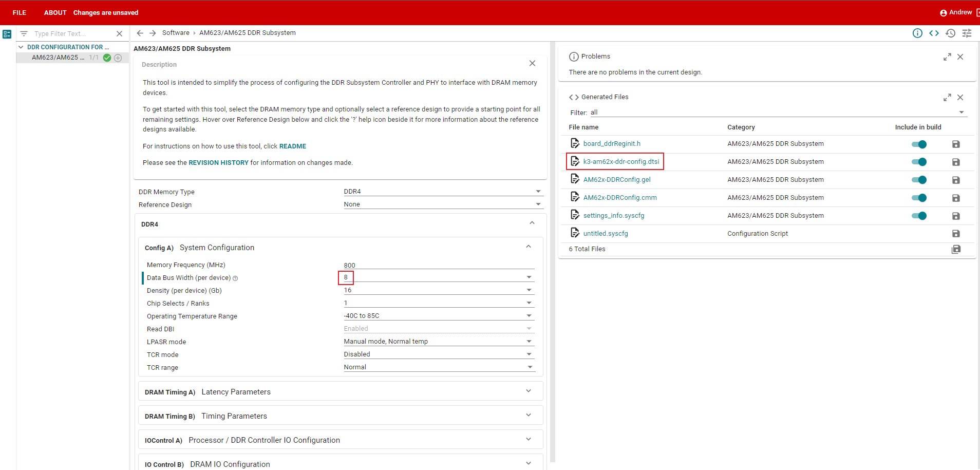The width and height of the screenshot is (980, 470).
Task: Save AM62x-DDRConfig.gel with disk icon
Action: [956, 180]
